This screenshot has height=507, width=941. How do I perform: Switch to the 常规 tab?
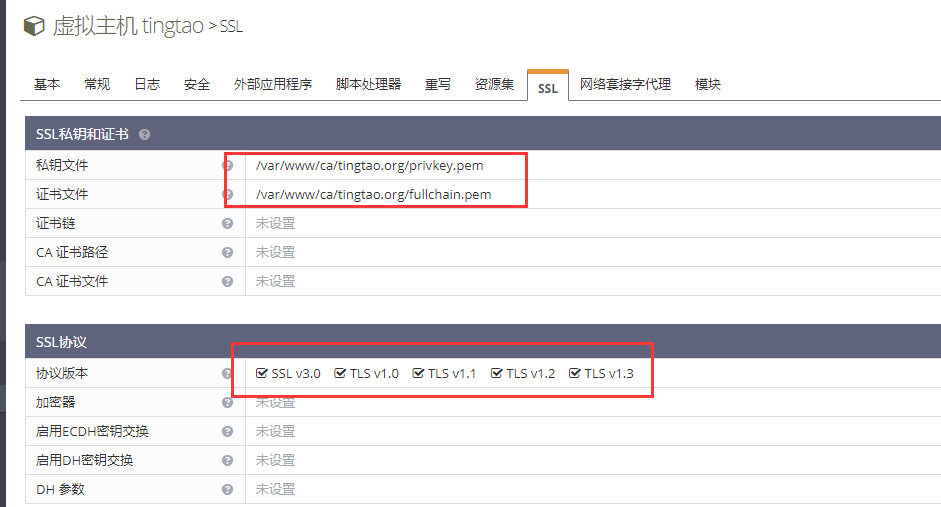pyautogui.click(x=97, y=85)
